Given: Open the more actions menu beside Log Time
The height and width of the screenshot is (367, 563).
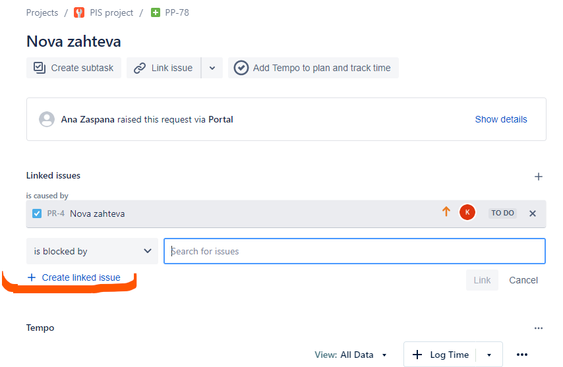Looking at the screenshot, I should click(x=522, y=355).
